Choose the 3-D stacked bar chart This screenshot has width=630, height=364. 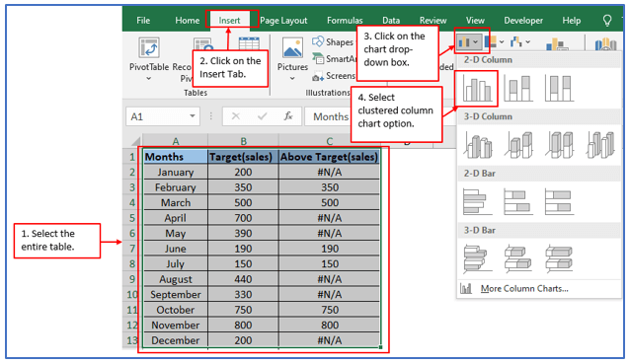[518, 258]
